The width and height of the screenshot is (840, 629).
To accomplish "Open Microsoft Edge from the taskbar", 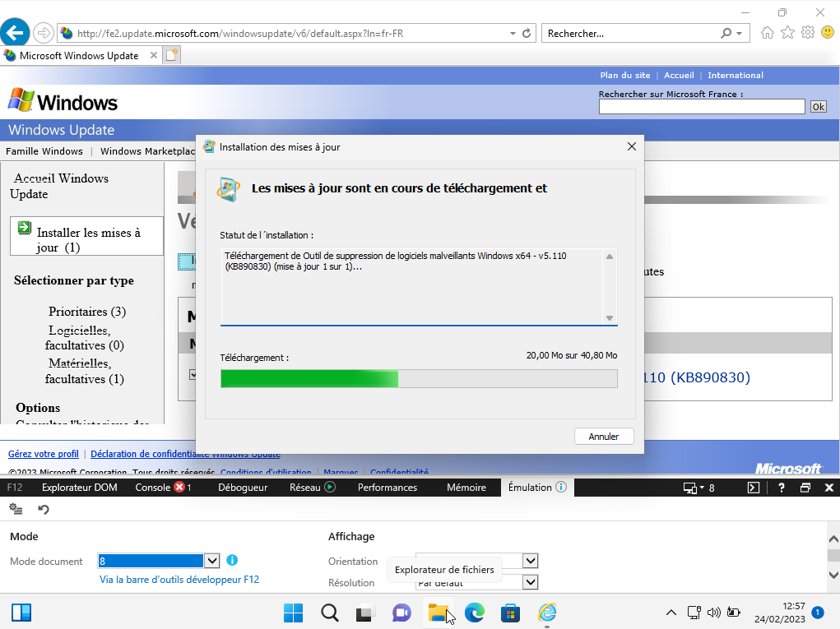I will coord(475,613).
